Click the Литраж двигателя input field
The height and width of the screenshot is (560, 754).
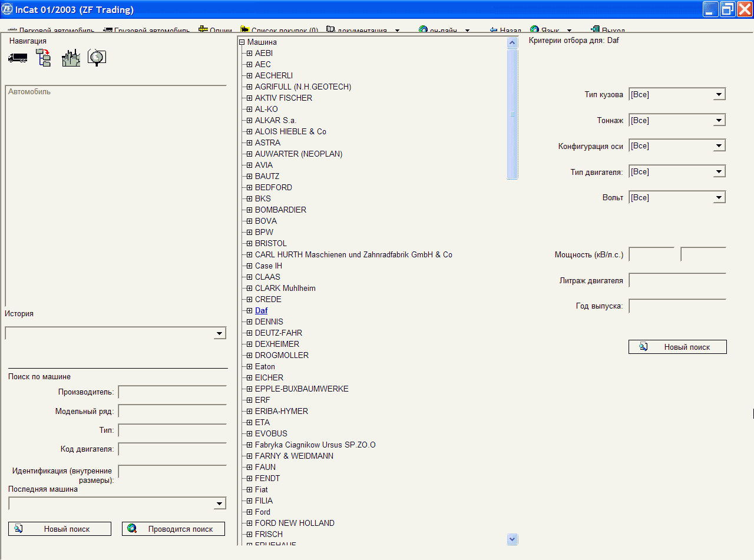tap(677, 280)
